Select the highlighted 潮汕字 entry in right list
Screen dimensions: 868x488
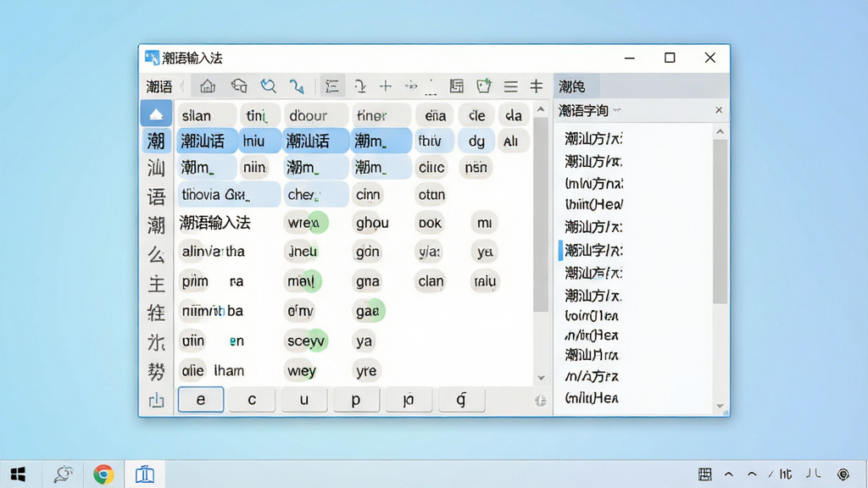click(x=593, y=250)
